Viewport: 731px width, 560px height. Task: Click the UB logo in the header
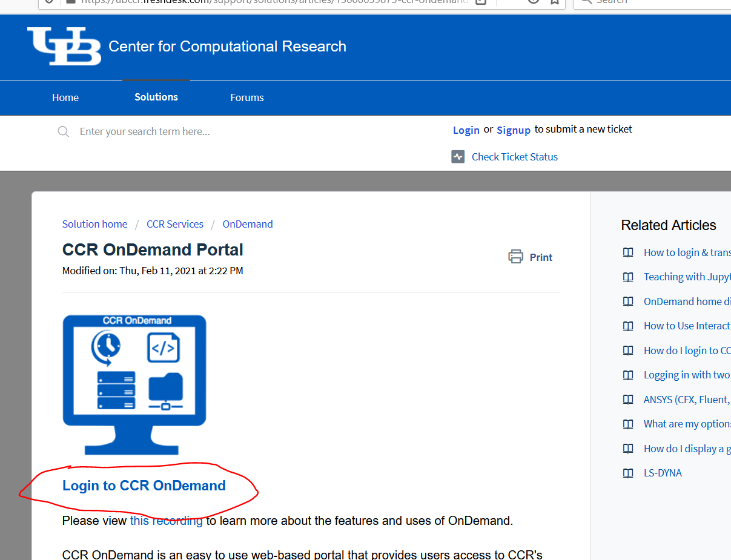coord(64,46)
